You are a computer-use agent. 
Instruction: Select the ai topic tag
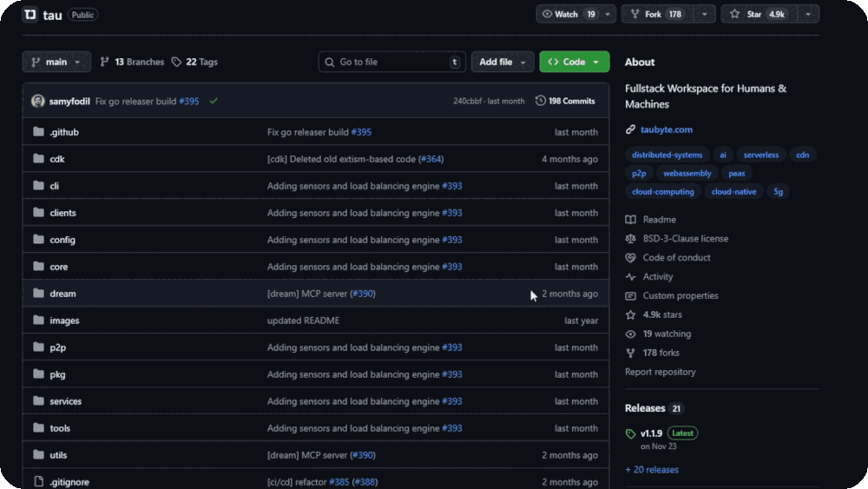point(722,155)
